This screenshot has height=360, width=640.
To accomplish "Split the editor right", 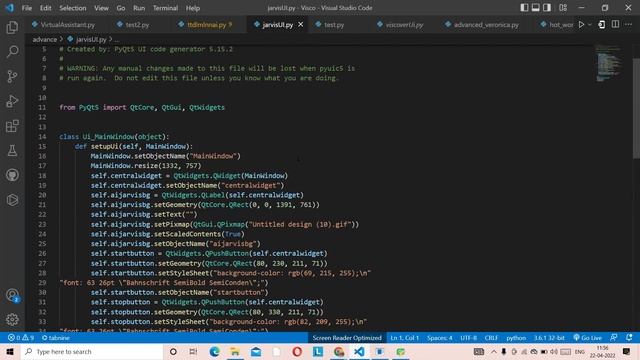I will point(615,24).
